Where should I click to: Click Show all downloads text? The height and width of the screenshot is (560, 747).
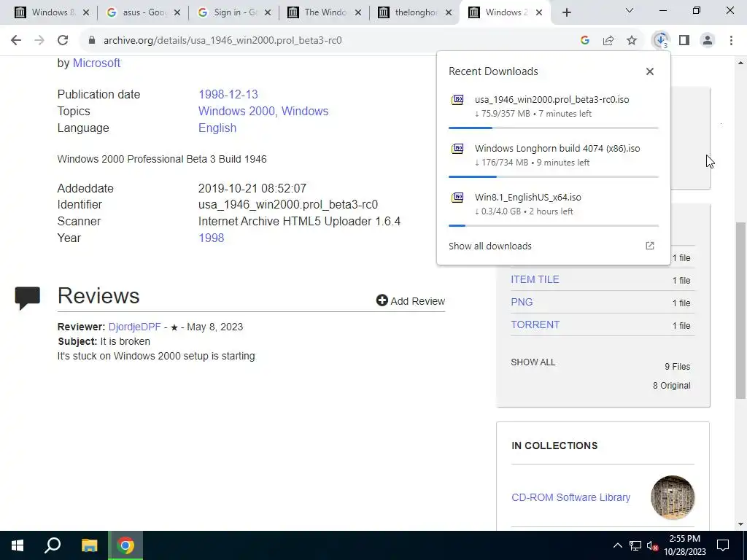[489, 246]
